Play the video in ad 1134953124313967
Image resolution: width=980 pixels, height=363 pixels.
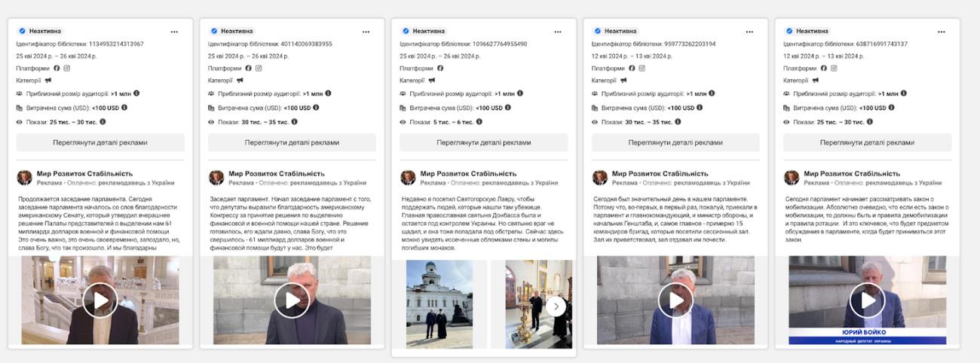tap(100, 300)
